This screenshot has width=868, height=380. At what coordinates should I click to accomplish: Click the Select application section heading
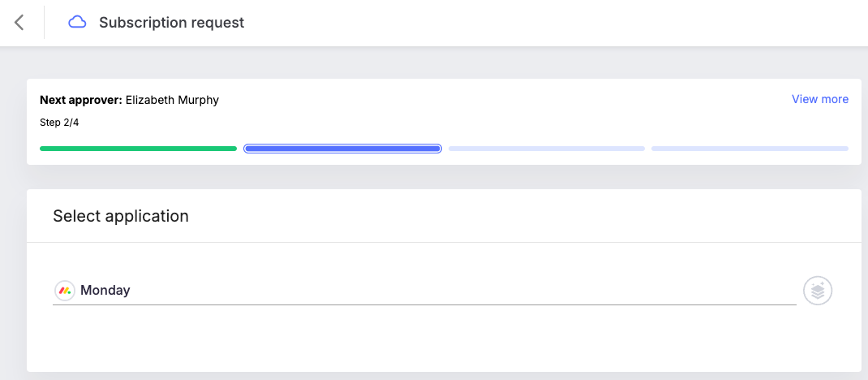(x=121, y=216)
